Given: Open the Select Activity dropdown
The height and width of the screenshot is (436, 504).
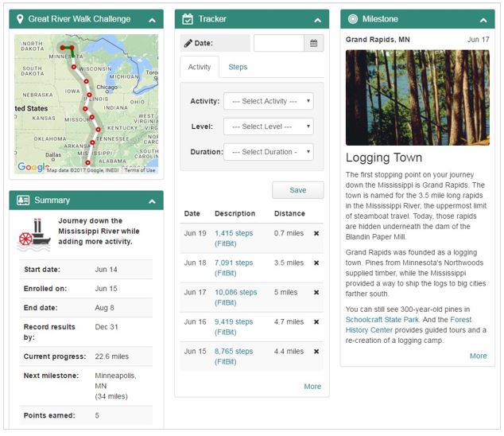Looking at the screenshot, I should click(269, 101).
